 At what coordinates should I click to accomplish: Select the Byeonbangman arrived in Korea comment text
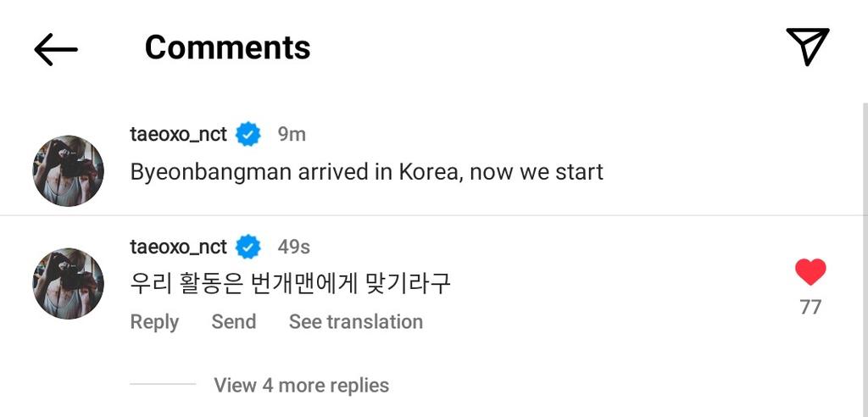[366, 172]
